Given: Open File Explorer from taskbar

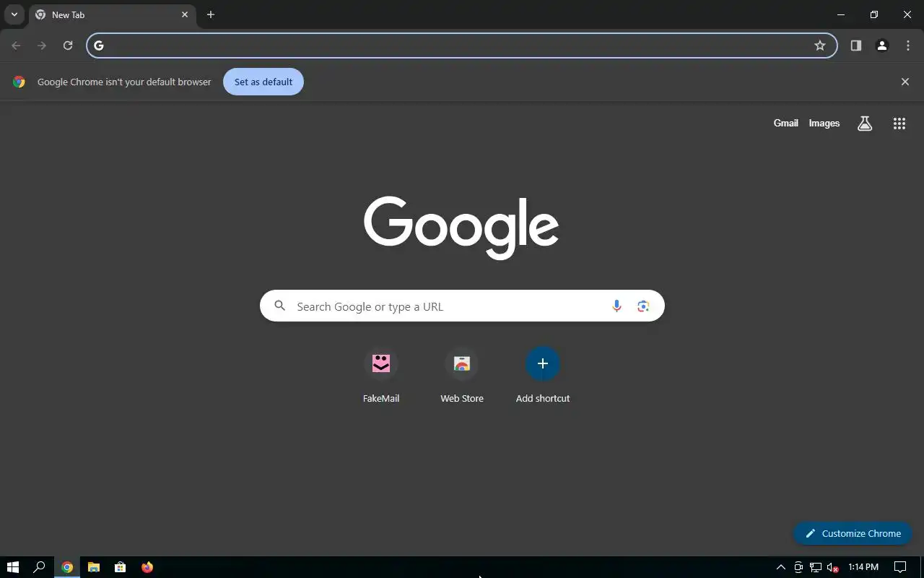Looking at the screenshot, I should (x=94, y=567).
